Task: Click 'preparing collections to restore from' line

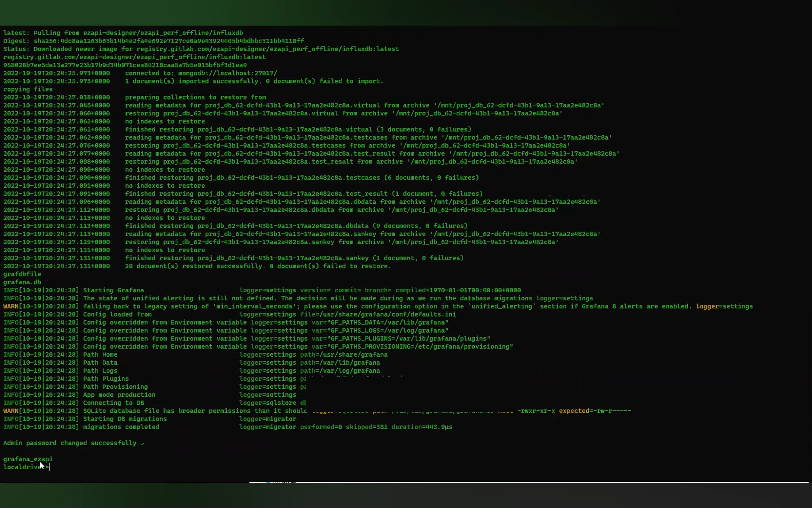Action: tap(195, 97)
